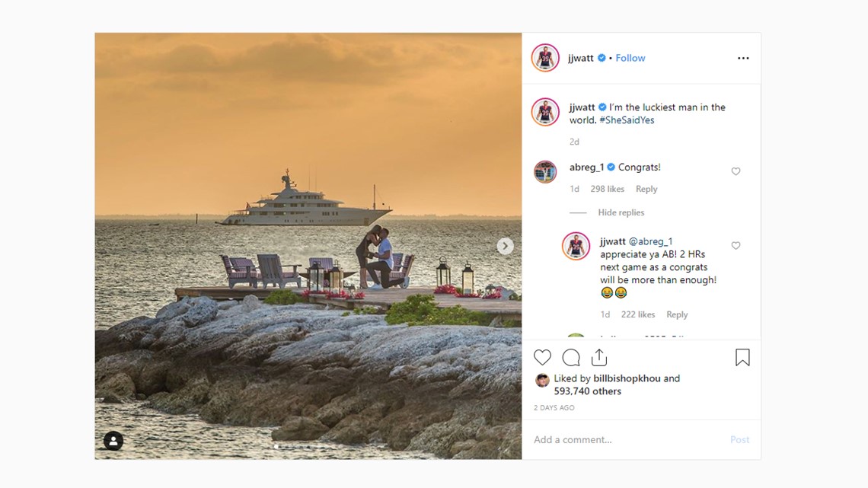This screenshot has height=488, width=868.
Task: View the 298 likes on abreg_1's comment
Action: 607,190
